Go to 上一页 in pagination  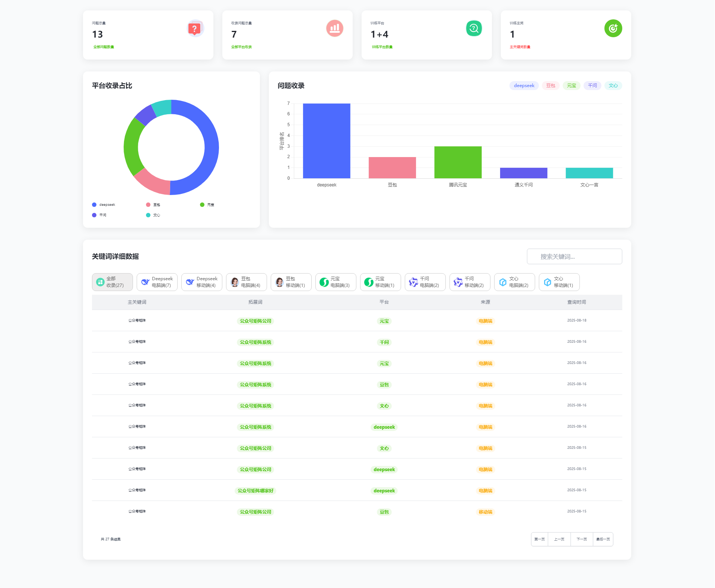559,539
